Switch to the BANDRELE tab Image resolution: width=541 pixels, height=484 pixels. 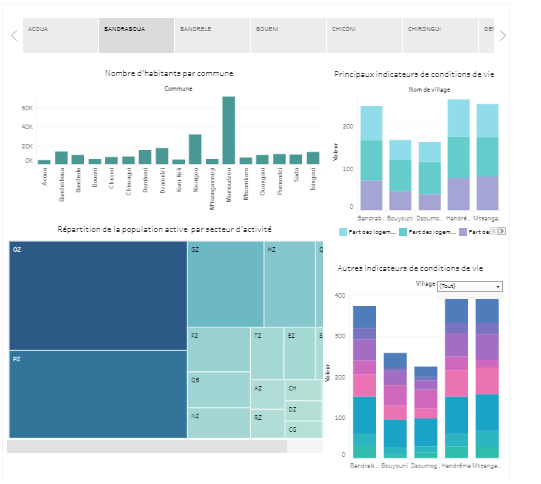click(x=212, y=36)
